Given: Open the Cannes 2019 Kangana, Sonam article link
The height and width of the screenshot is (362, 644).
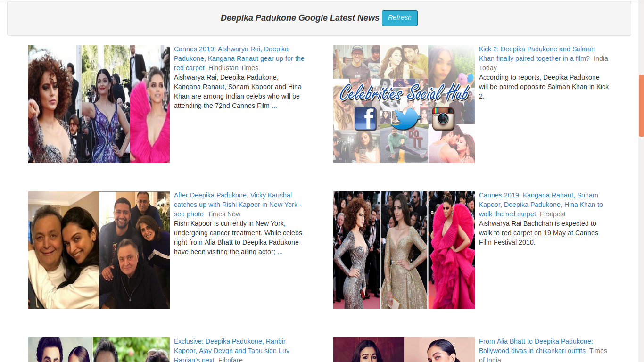Looking at the screenshot, I should (x=541, y=205).
